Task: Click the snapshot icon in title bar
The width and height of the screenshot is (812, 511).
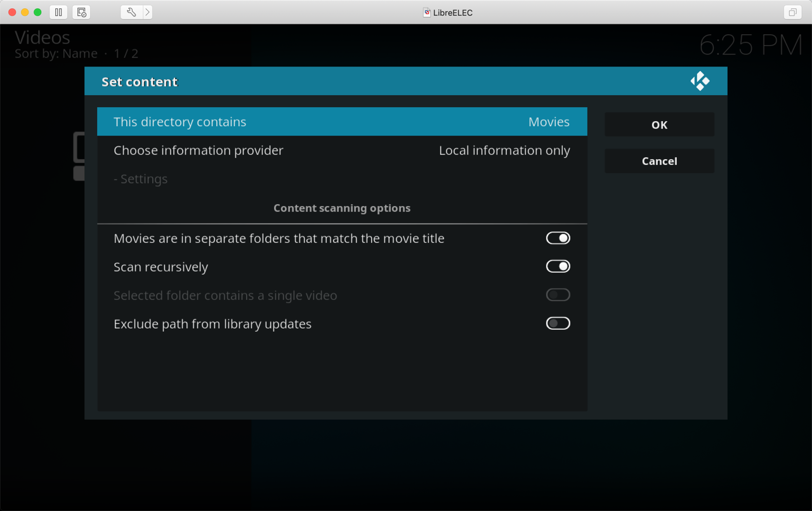Action: tap(81, 12)
